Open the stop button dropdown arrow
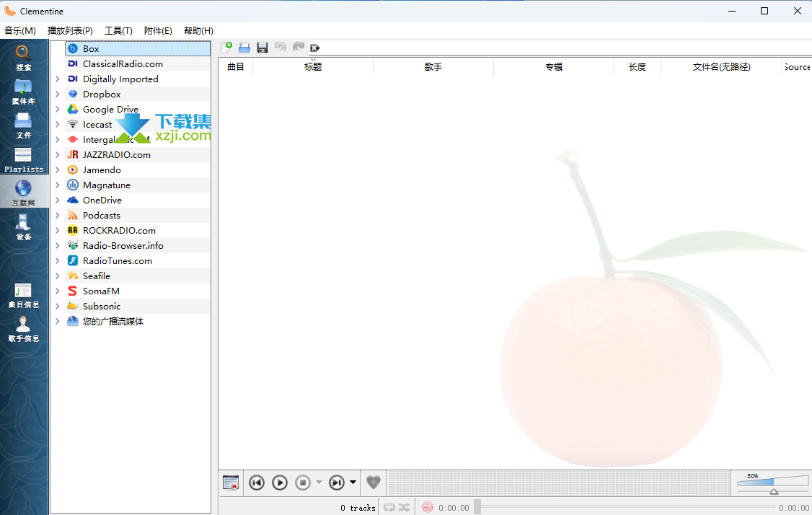This screenshot has width=812, height=515. (x=319, y=483)
